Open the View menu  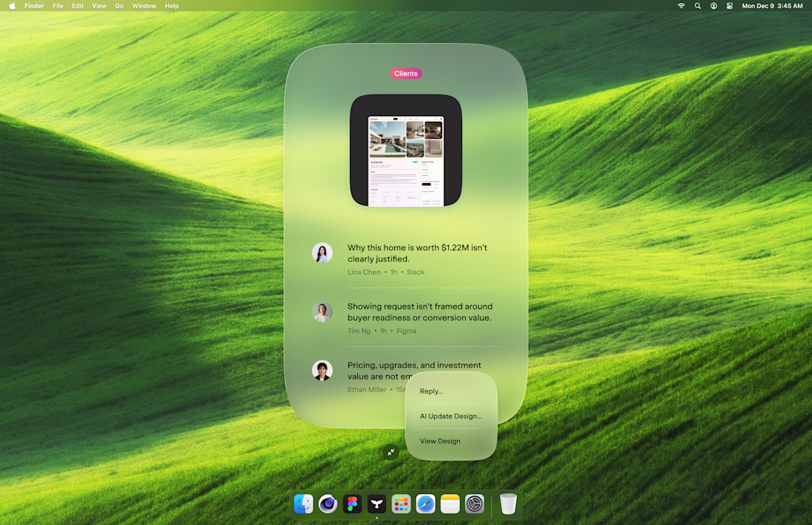tap(99, 6)
